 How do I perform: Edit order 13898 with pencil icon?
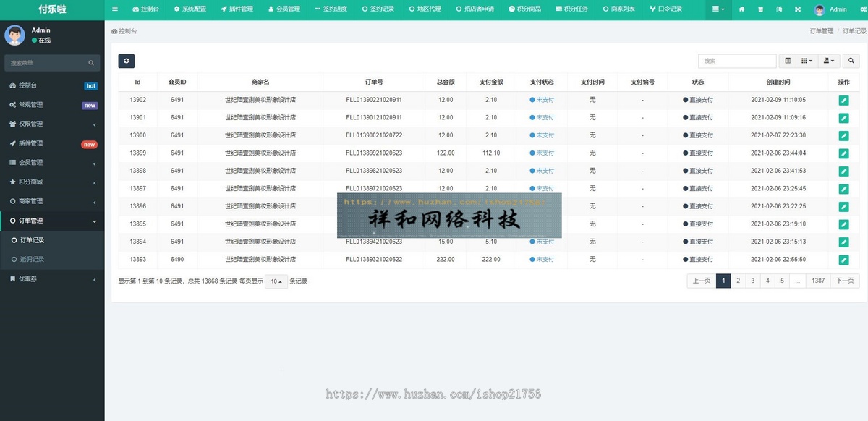coord(843,171)
